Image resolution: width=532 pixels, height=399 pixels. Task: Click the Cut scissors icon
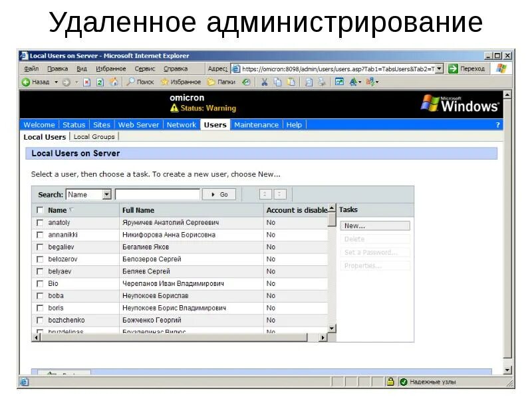(x=264, y=82)
